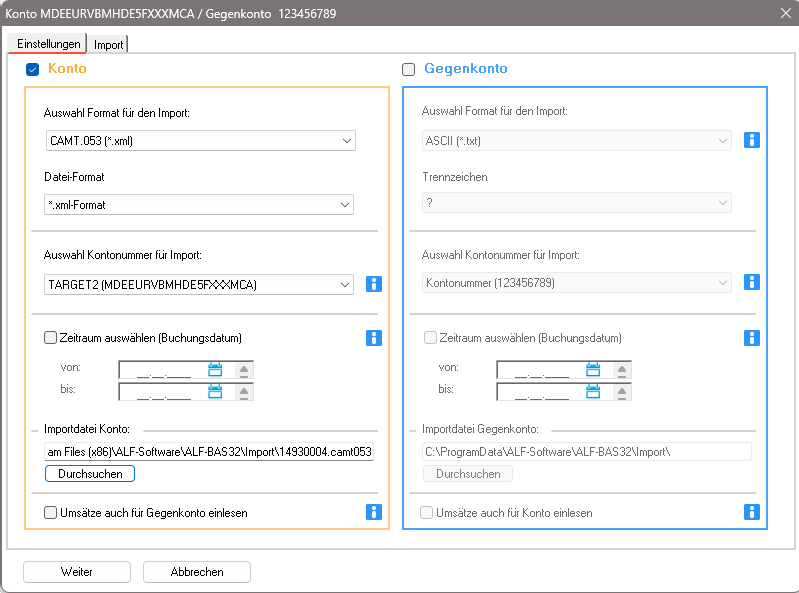The width and height of the screenshot is (799, 593).
Task: Uncheck the Konto checkbox
Action: 33,69
